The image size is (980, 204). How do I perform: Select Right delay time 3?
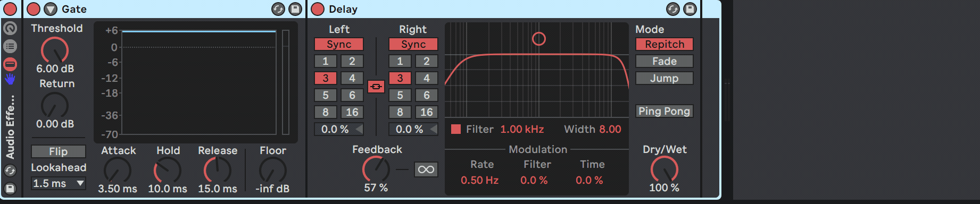400,78
